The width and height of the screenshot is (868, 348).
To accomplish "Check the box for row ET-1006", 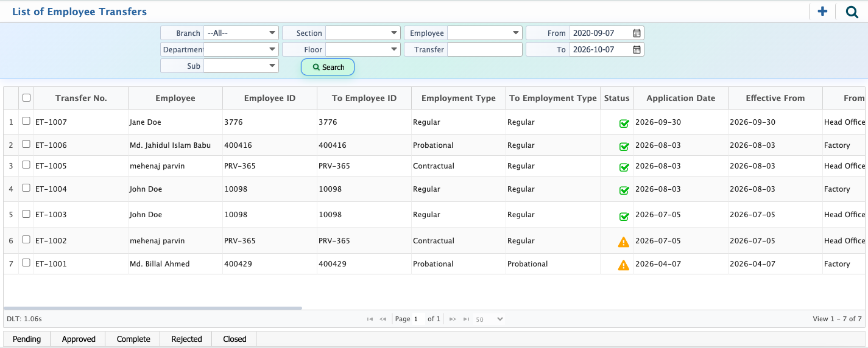I will pos(26,144).
